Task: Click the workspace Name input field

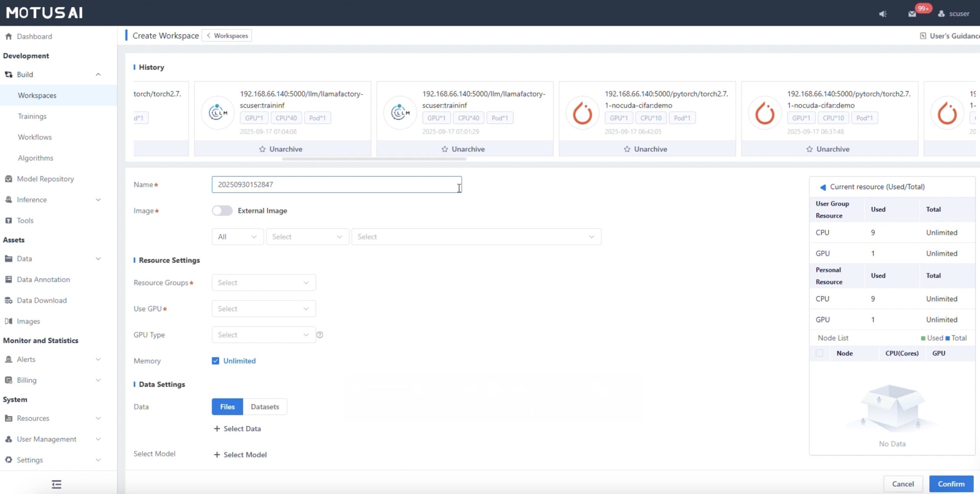Action: coord(336,184)
